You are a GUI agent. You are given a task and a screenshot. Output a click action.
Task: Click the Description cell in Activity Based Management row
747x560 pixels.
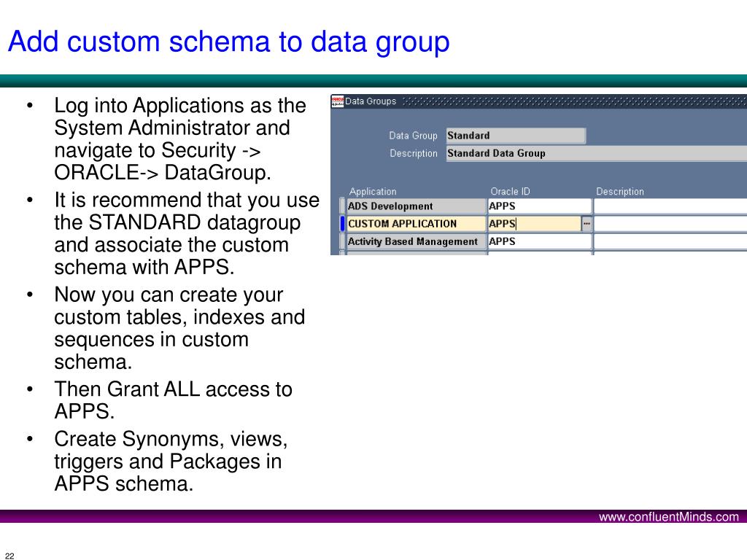[x=670, y=241]
